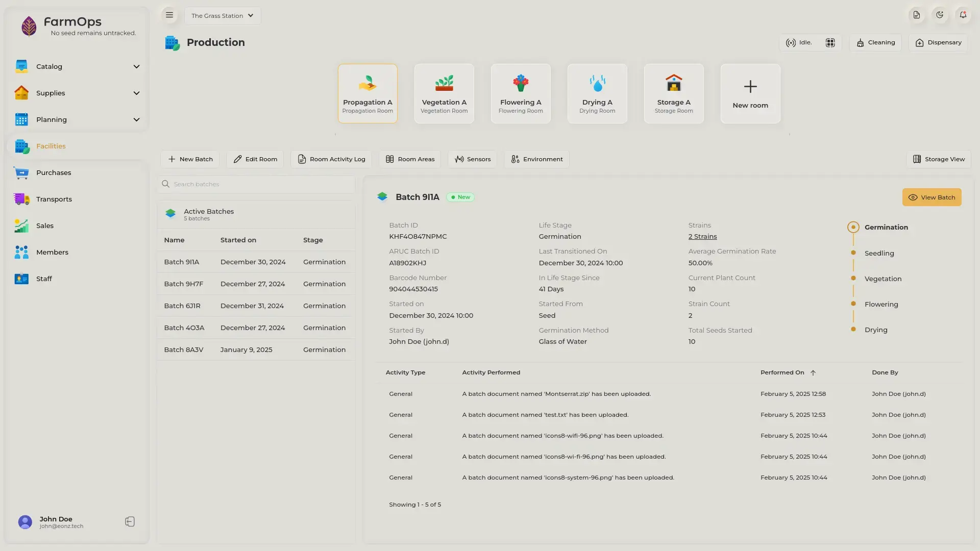Toggle Storage View layout

939,159
